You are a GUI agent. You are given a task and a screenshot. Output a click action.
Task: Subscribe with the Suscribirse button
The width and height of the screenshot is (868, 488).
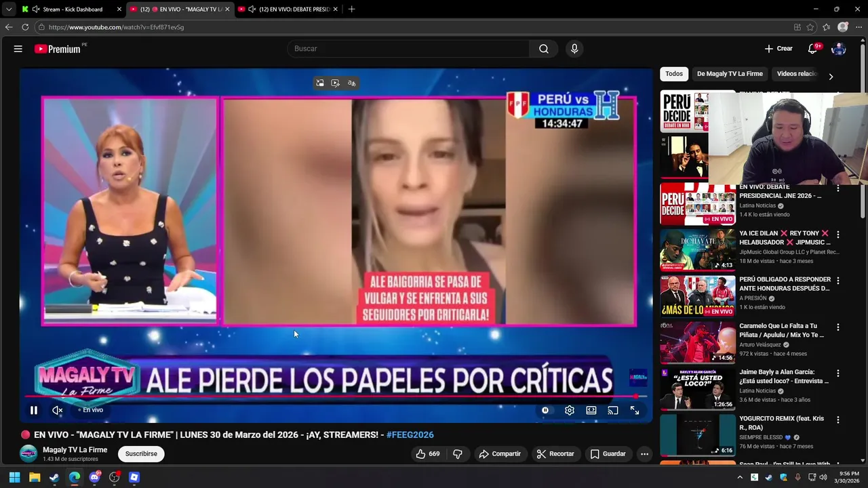pyautogui.click(x=141, y=454)
